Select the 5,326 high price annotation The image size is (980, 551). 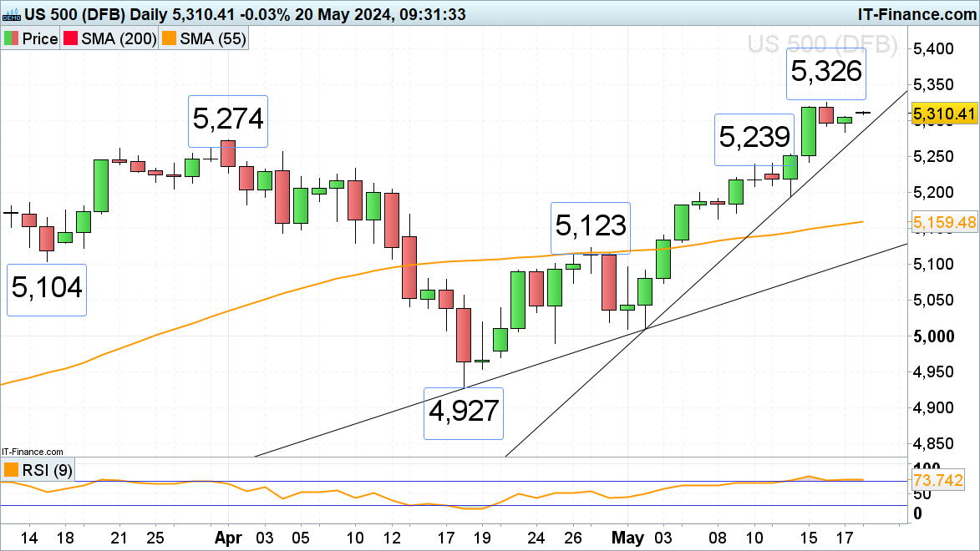(x=825, y=73)
